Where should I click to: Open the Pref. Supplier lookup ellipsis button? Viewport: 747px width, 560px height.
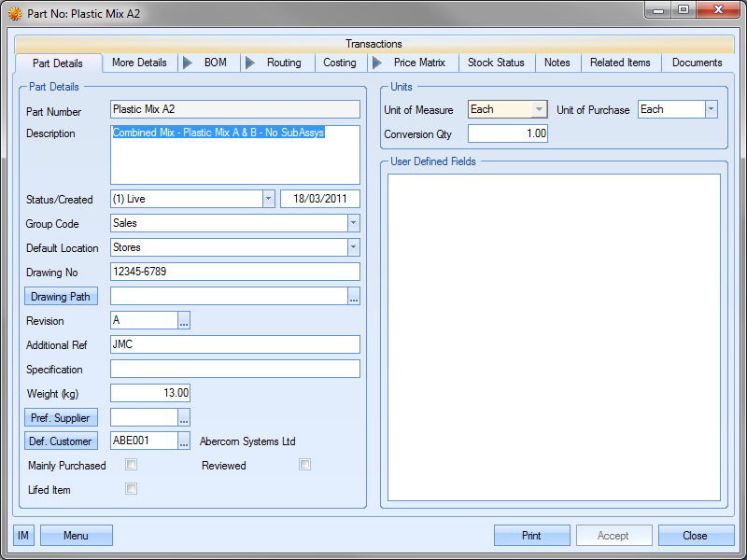coord(184,418)
